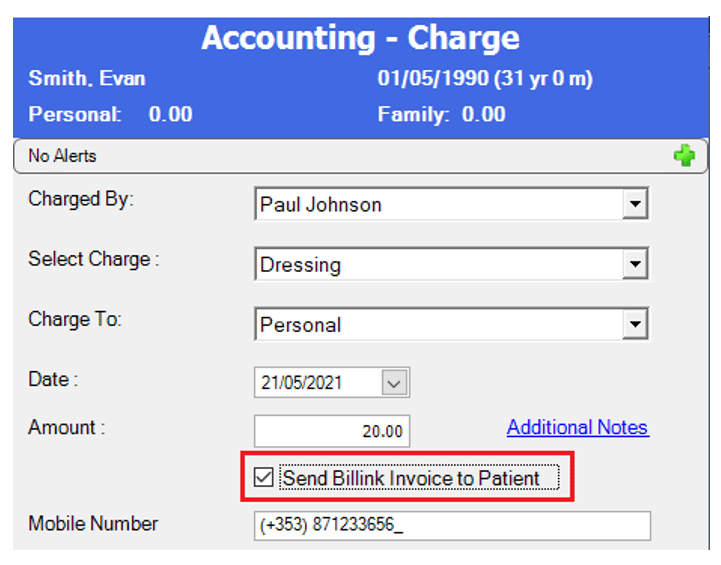Image resolution: width=721 pixels, height=565 pixels.
Task: Click the Accounting - Charge title
Action: pyautogui.click(x=360, y=38)
